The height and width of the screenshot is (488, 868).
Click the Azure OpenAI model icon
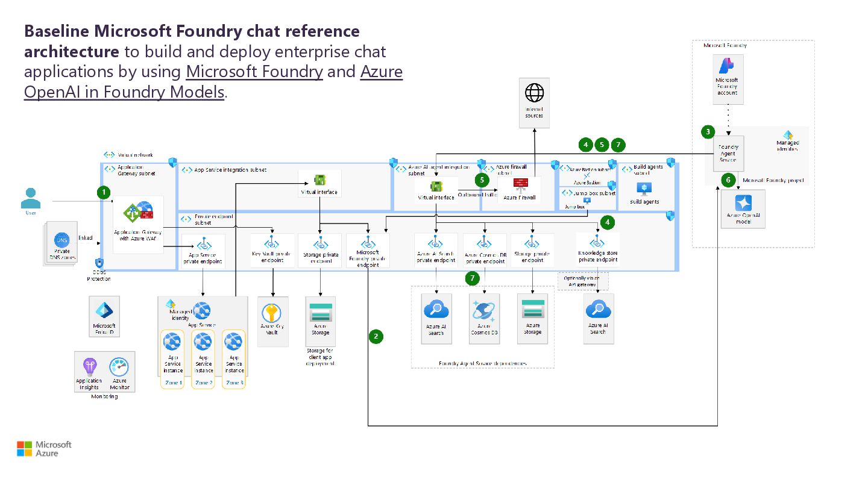pos(743,202)
